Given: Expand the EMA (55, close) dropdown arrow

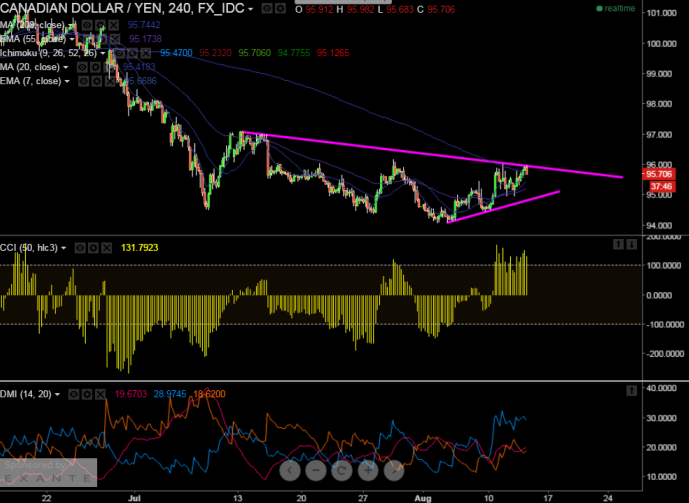Looking at the screenshot, I should 73,40.
